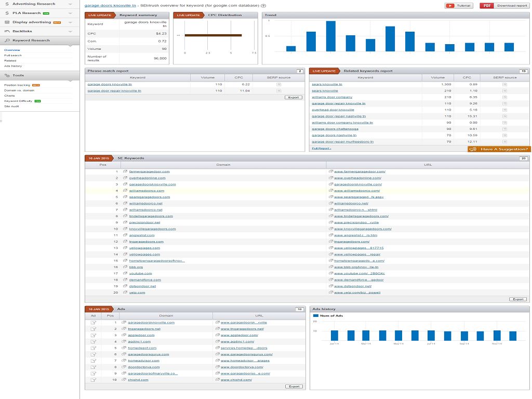The width and height of the screenshot is (532, 399).
Task: Export the Ads table
Action: click(294, 387)
